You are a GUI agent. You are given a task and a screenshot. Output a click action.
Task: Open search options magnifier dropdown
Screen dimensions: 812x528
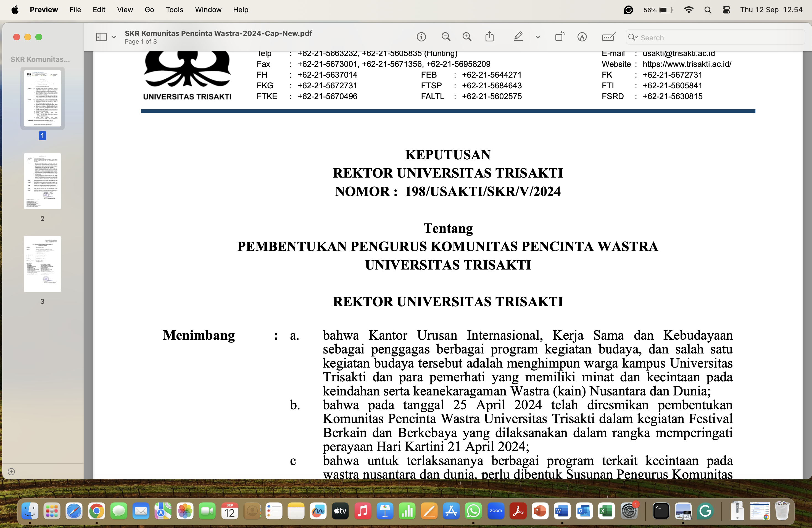click(x=633, y=37)
